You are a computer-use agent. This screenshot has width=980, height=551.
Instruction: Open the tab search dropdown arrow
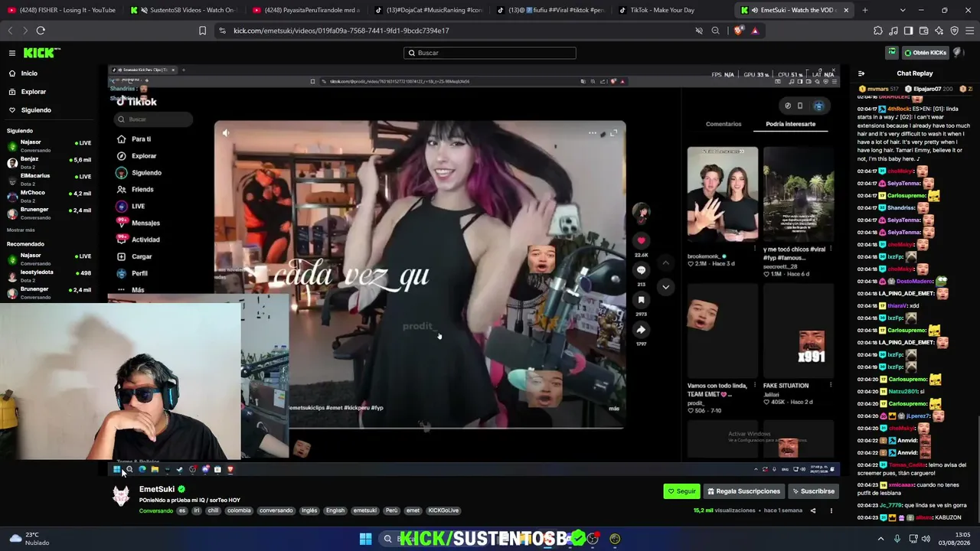pyautogui.click(x=903, y=10)
